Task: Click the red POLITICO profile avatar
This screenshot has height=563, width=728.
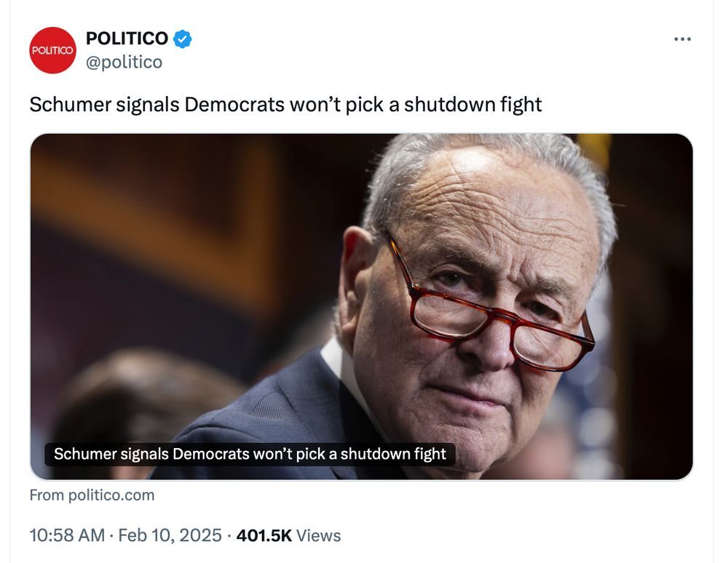Action: pos(52,50)
